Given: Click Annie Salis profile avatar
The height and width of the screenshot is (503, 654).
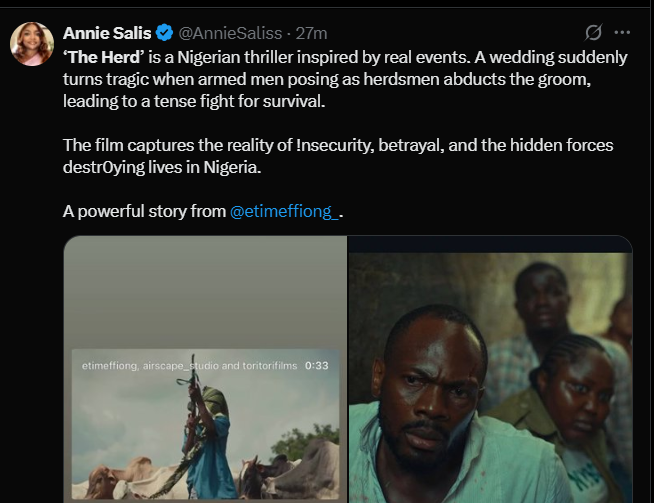Looking at the screenshot, I should [32, 45].
